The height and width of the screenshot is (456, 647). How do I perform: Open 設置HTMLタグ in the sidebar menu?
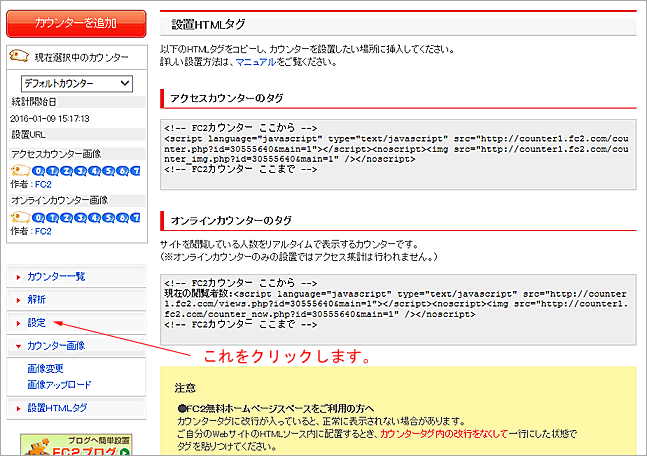(x=57, y=408)
